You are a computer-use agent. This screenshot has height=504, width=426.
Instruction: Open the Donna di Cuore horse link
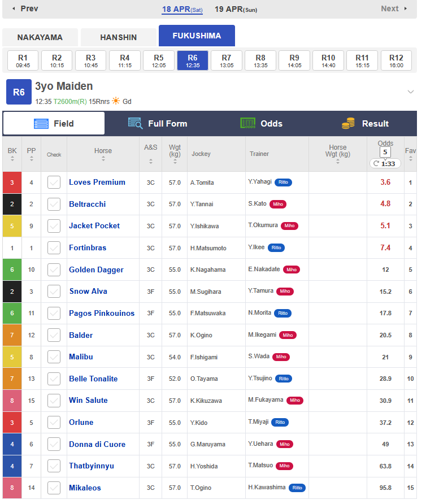(x=97, y=444)
